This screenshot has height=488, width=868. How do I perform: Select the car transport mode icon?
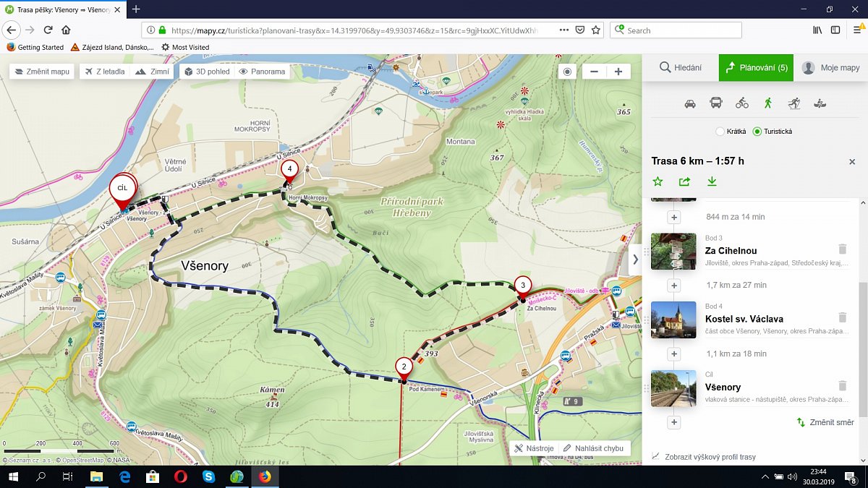[x=690, y=103]
